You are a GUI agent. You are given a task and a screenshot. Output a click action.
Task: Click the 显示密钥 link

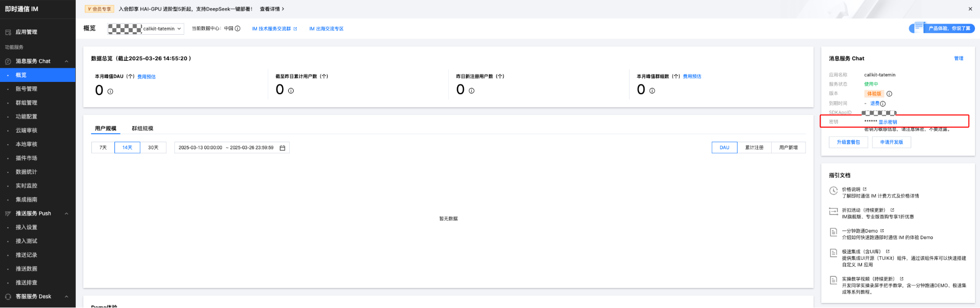pyautogui.click(x=888, y=122)
